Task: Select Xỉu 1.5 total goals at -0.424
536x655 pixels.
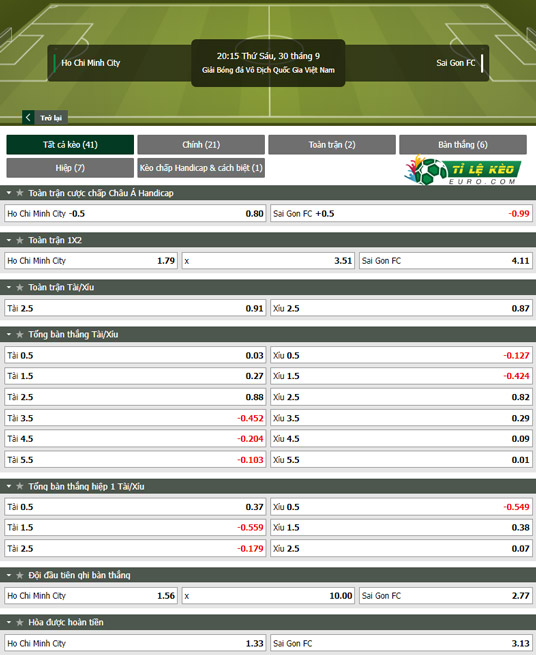Action: [x=401, y=376]
